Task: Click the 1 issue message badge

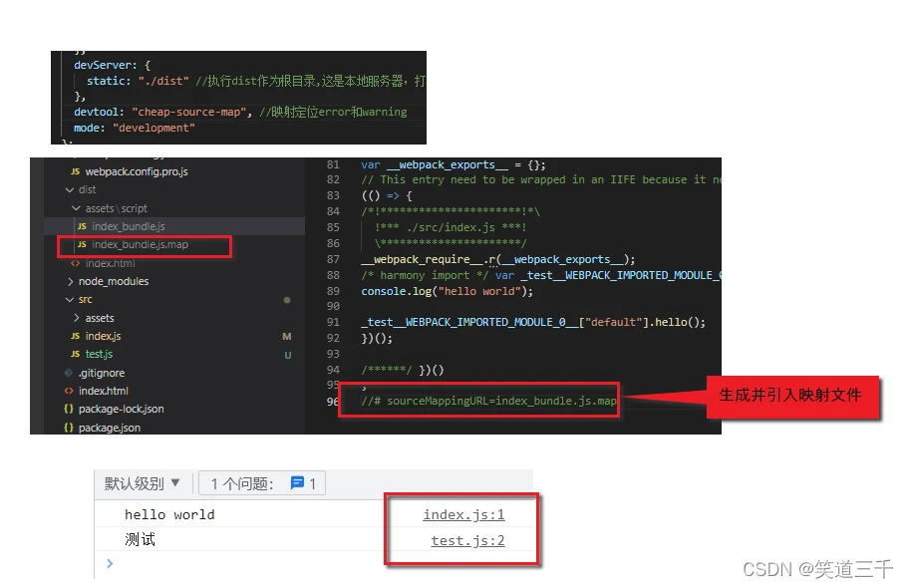Action: point(262,483)
